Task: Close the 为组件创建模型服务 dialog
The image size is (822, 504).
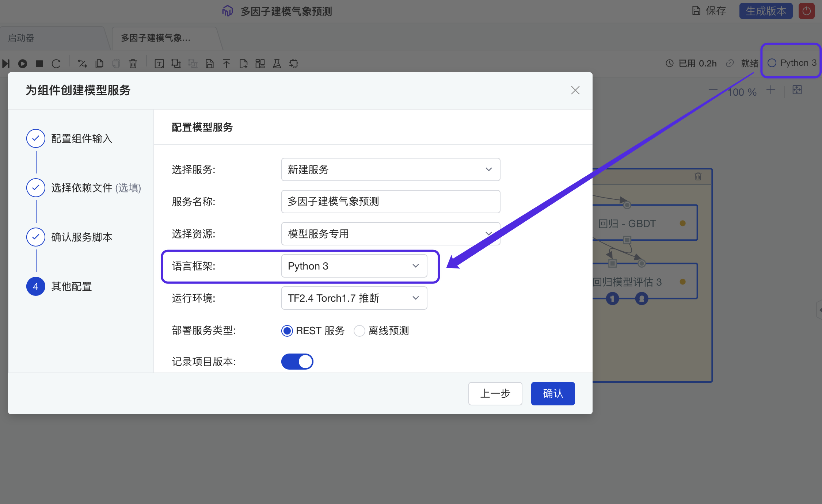Action: click(575, 90)
